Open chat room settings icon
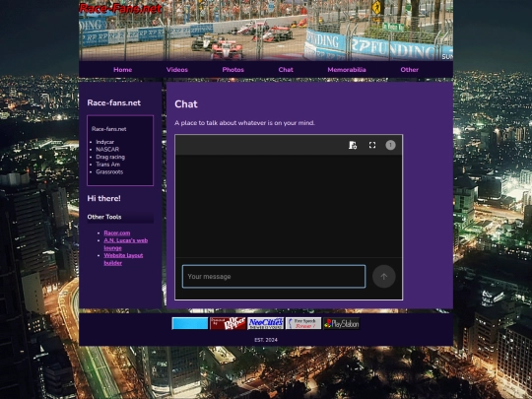The image size is (532, 399). point(353,145)
